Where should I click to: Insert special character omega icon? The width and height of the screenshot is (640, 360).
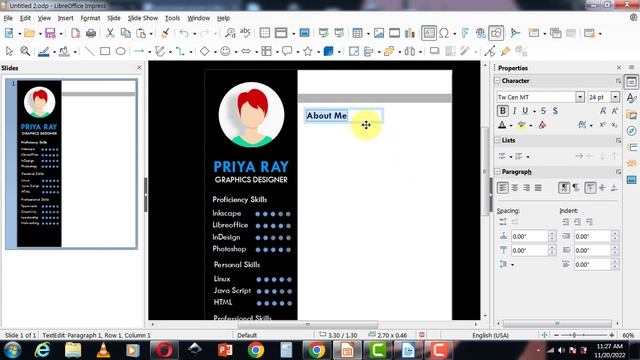pyautogui.click(x=444, y=33)
